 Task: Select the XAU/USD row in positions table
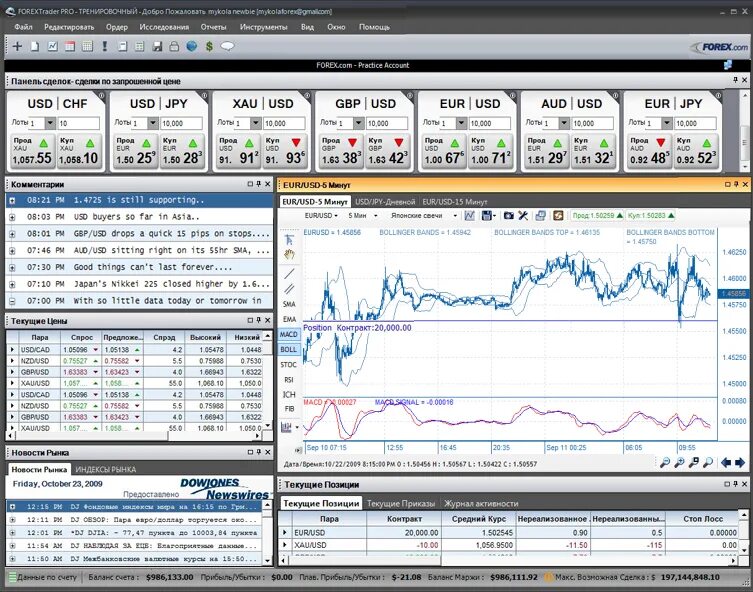[508, 545]
